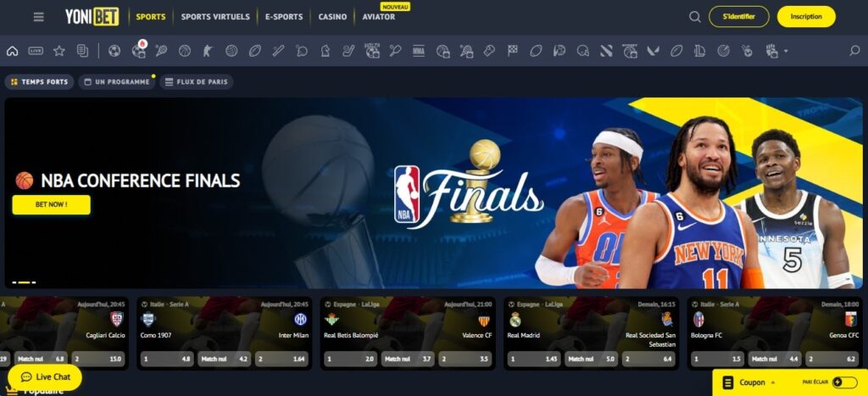Open the CASINO menu item
The image size is (868, 396).
[x=332, y=17]
